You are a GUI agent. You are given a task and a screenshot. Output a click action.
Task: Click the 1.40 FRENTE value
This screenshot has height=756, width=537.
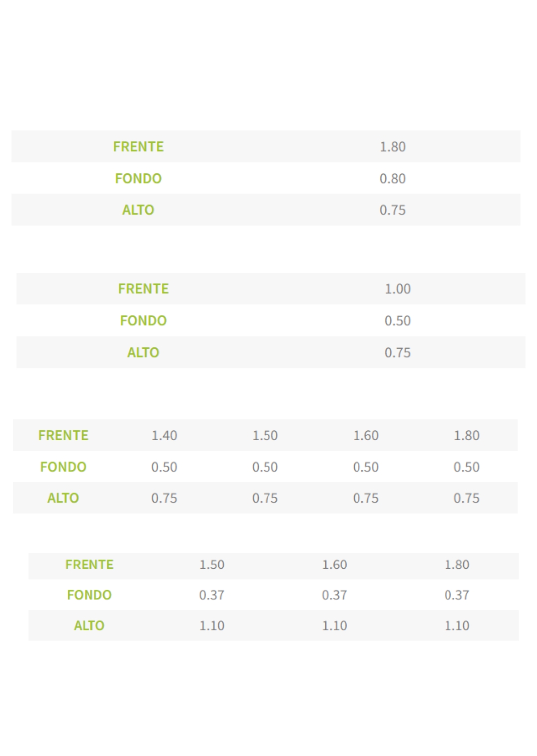(x=164, y=435)
